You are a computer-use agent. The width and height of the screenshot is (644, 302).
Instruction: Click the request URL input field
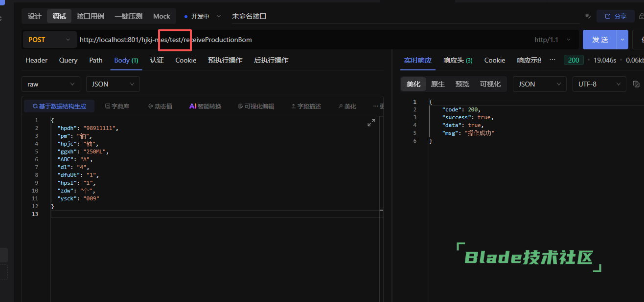pos(303,40)
